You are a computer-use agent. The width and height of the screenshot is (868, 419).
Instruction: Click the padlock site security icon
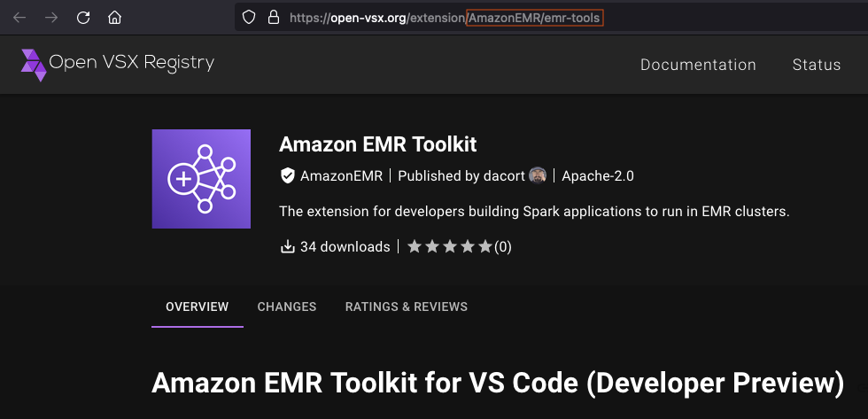(x=273, y=17)
